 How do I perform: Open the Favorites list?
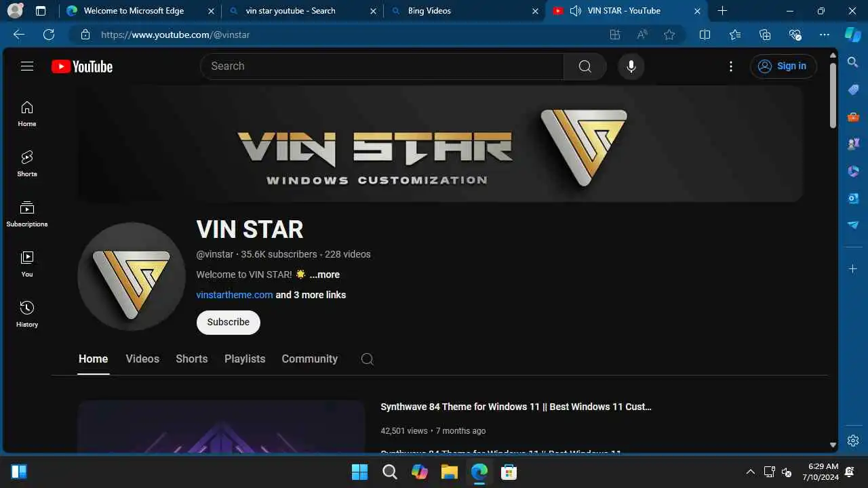(735, 35)
